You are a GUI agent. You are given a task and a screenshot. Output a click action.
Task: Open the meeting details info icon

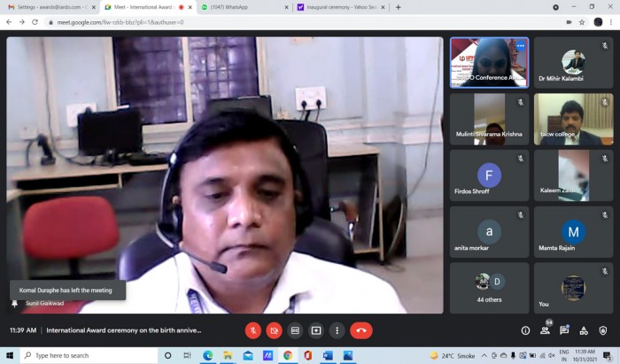[525, 330]
